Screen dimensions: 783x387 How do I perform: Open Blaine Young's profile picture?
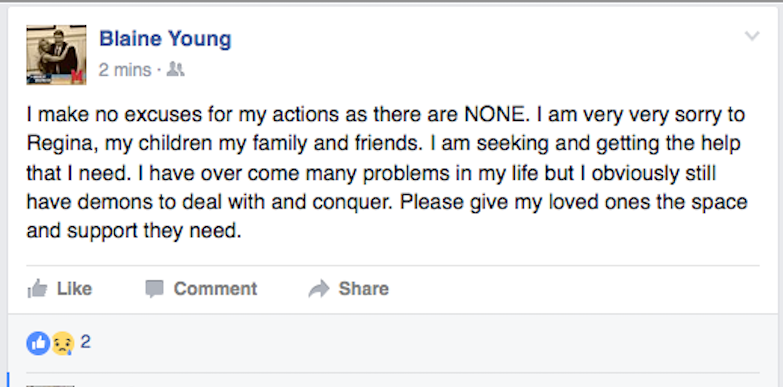click(x=56, y=54)
